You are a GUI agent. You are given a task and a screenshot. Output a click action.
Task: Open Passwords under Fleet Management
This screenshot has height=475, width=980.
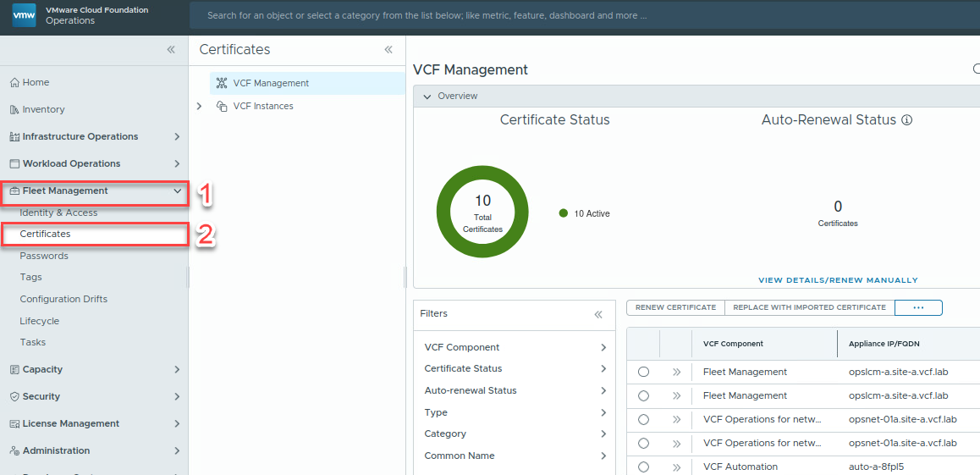44,256
